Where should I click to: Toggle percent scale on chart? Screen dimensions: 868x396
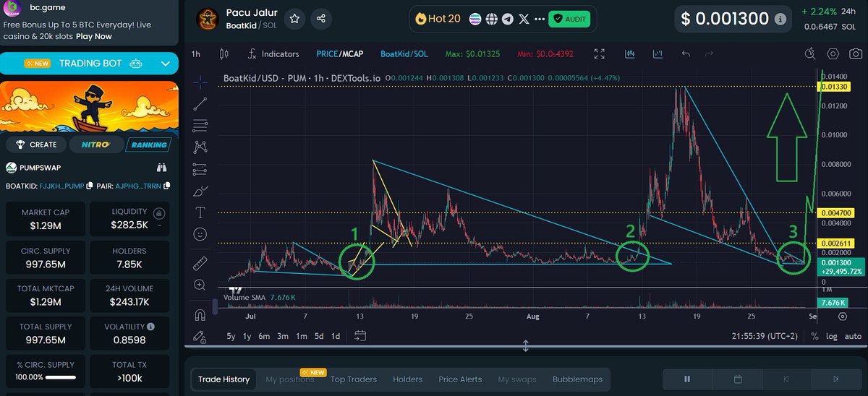point(814,336)
